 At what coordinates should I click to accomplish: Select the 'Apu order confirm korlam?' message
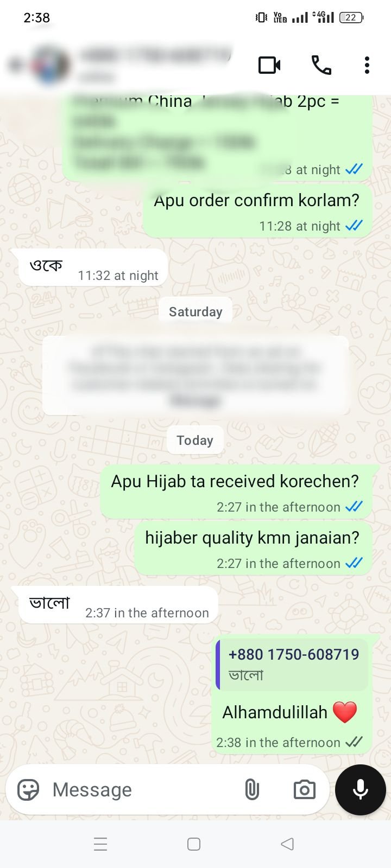pos(257,210)
